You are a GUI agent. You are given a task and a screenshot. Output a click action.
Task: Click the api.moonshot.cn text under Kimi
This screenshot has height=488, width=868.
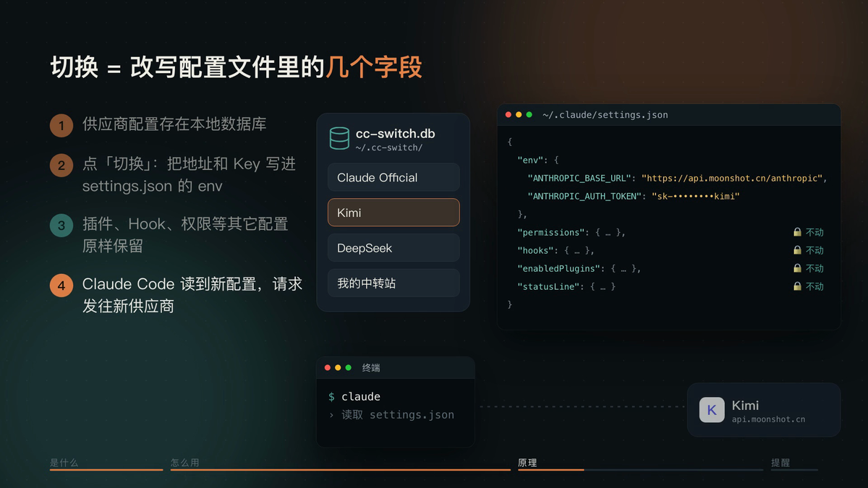coord(768,419)
